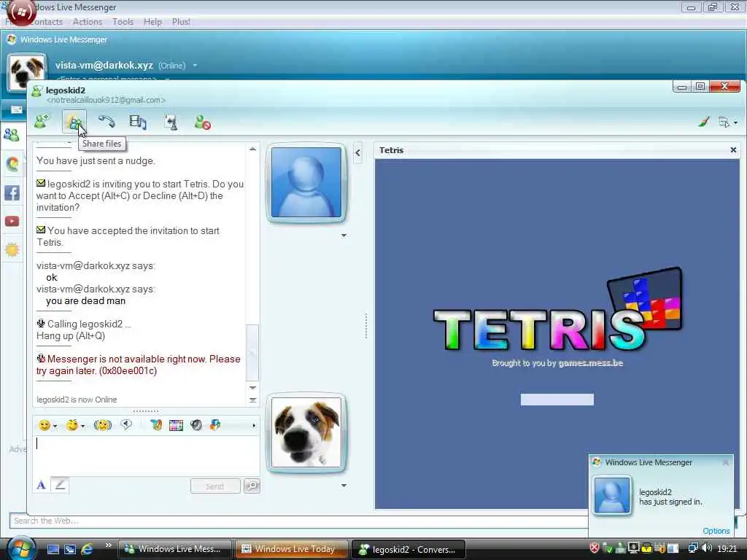The width and height of the screenshot is (747, 560).
Task: Click the Send button
Action: click(x=215, y=486)
